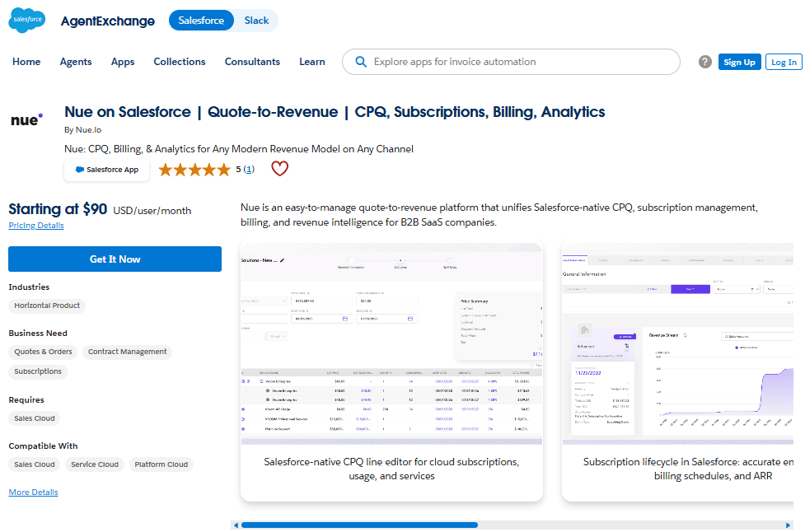Viewport: 805px width, 532px height.
Task: Click the Starting at $90 price text
Action: 58,209
